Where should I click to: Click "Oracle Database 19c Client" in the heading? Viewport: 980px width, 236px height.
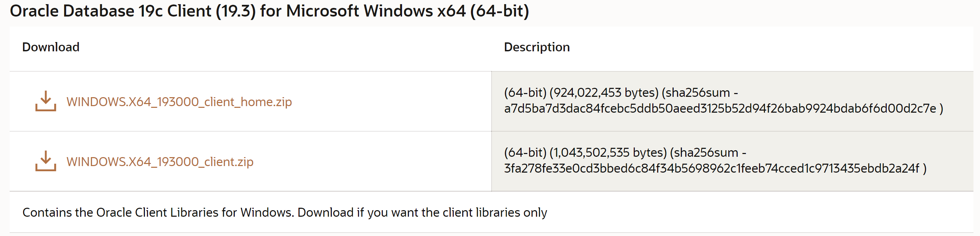pyautogui.click(x=110, y=11)
